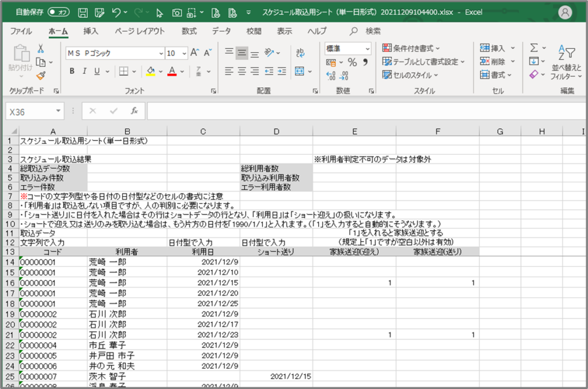Switch to the ヘルプ tab
The image size is (588, 389).
tap(317, 31)
